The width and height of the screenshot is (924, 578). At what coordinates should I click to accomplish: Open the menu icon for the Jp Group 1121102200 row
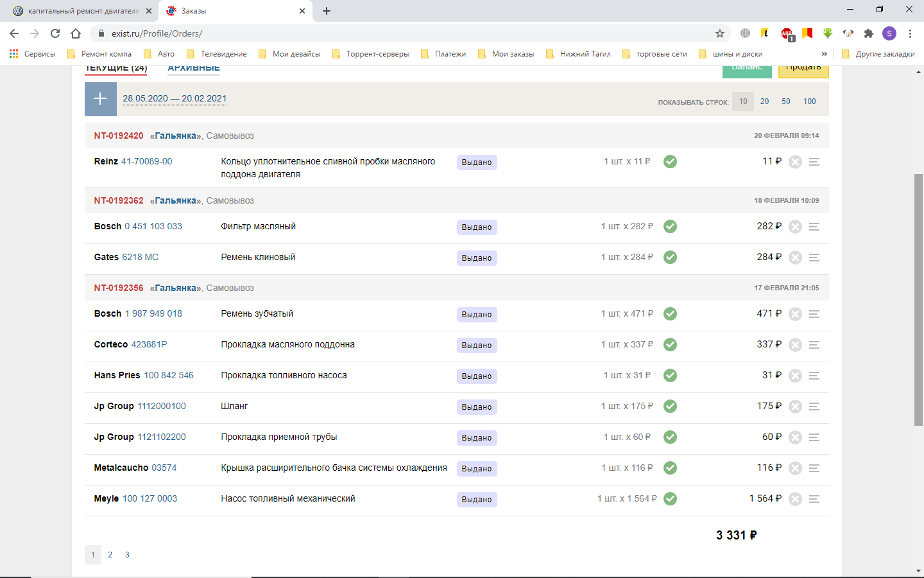[x=814, y=437]
